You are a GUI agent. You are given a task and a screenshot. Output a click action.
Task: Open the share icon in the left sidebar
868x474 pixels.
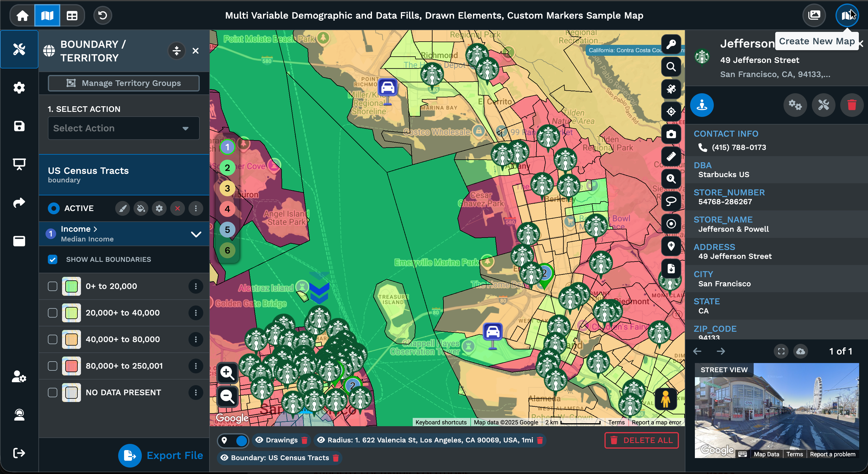pyautogui.click(x=19, y=202)
